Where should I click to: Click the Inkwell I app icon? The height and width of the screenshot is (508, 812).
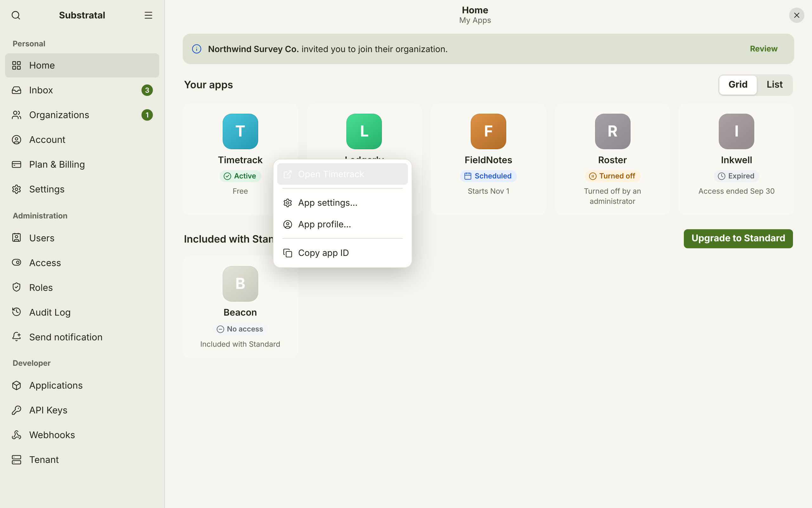pyautogui.click(x=736, y=131)
